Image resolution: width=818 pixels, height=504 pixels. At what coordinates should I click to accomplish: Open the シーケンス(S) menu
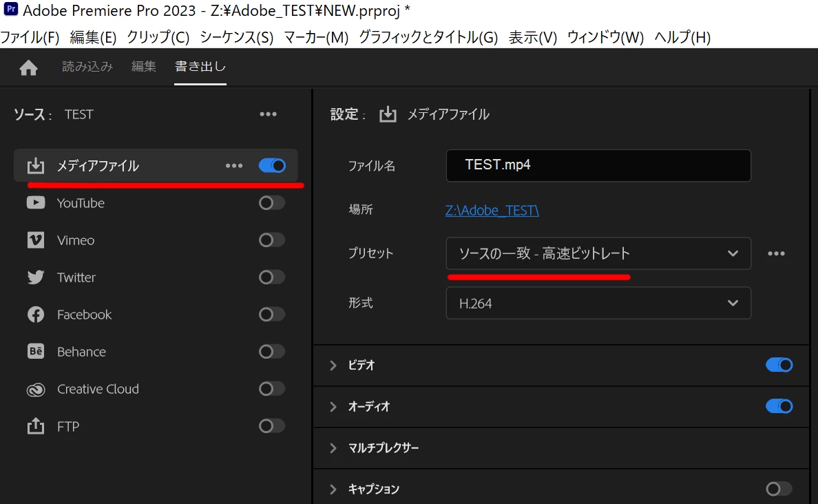[236, 37]
